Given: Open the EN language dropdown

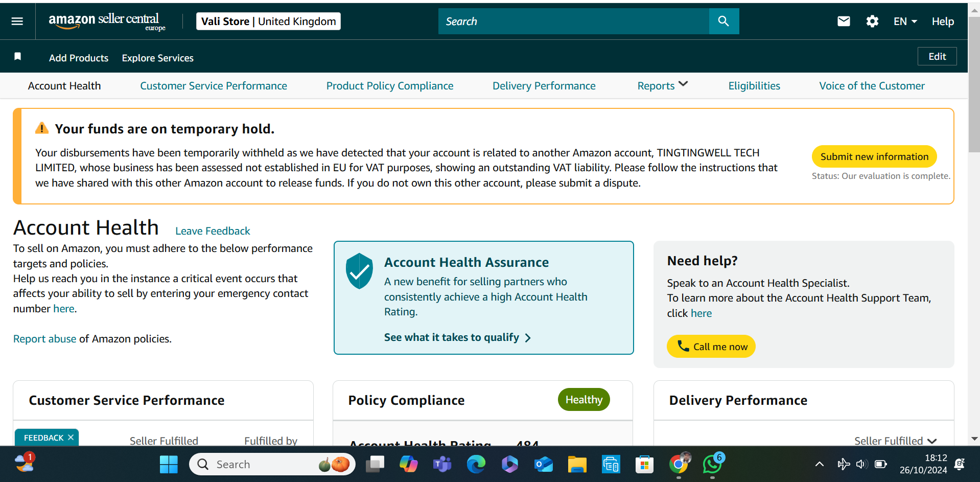Looking at the screenshot, I should (905, 21).
